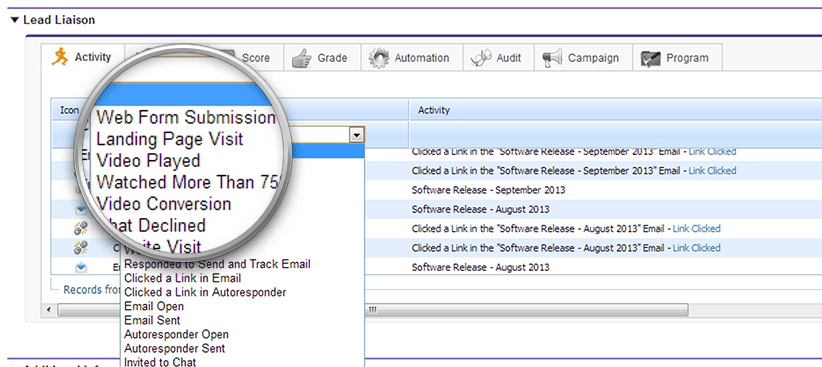Switch to the Score tab
Screen dimensions: 822x367
click(256, 58)
